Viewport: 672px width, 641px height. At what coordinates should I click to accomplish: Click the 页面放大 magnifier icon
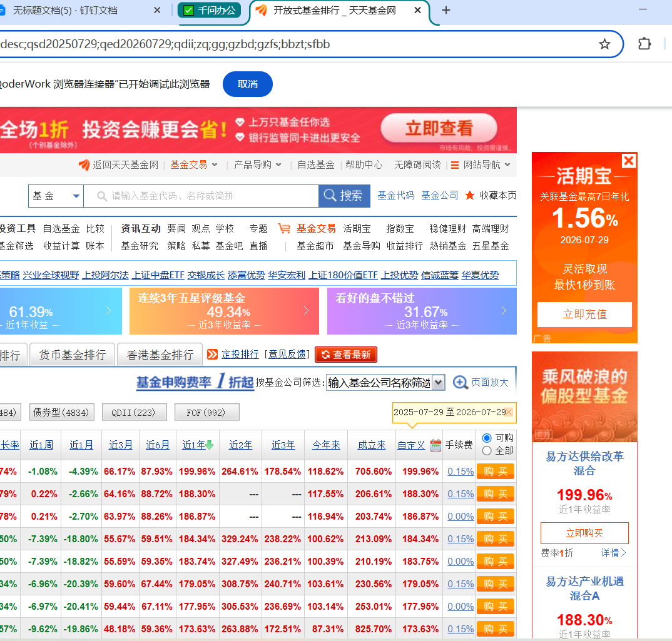point(460,382)
